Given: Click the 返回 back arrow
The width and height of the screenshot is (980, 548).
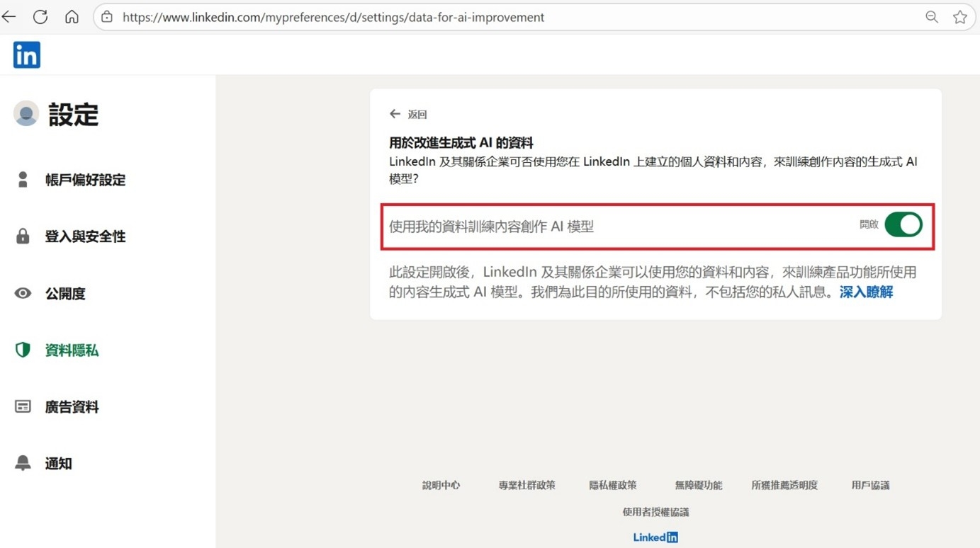Looking at the screenshot, I should (395, 113).
